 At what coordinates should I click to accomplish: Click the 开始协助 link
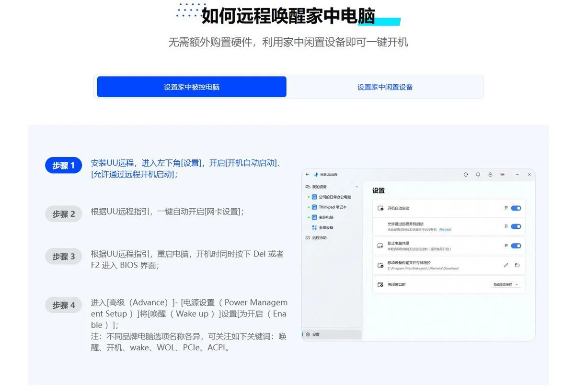(x=445, y=230)
